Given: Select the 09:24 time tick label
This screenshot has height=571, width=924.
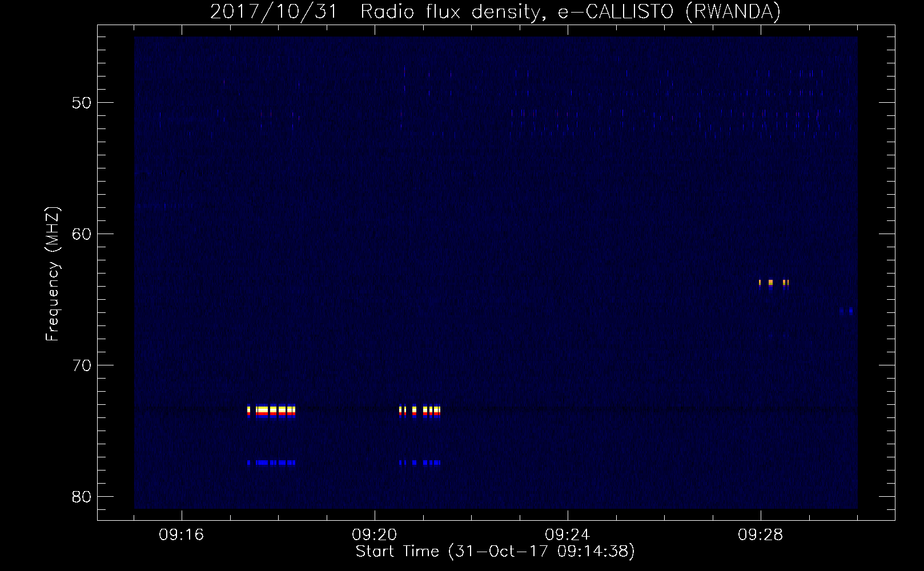Looking at the screenshot, I should 568,535.
